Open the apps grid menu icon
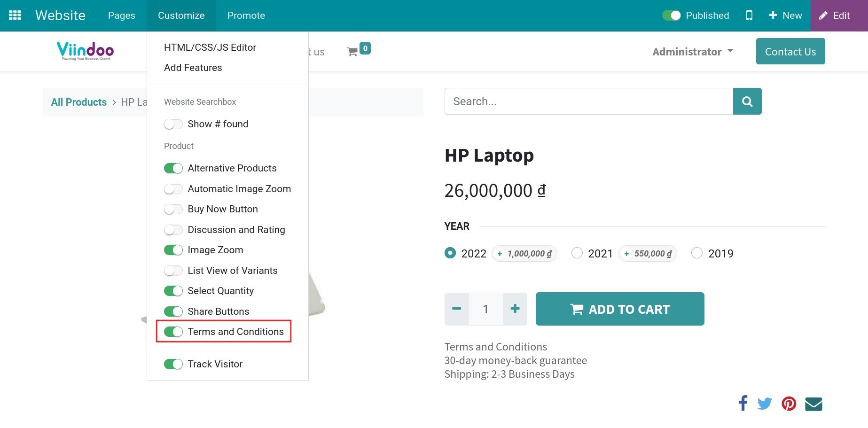This screenshot has height=428, width=868. pyautogui.click(x=15, y=16)
